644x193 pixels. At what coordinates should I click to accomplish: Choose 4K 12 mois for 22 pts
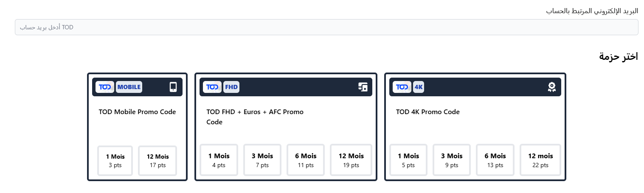coord(540,160)
